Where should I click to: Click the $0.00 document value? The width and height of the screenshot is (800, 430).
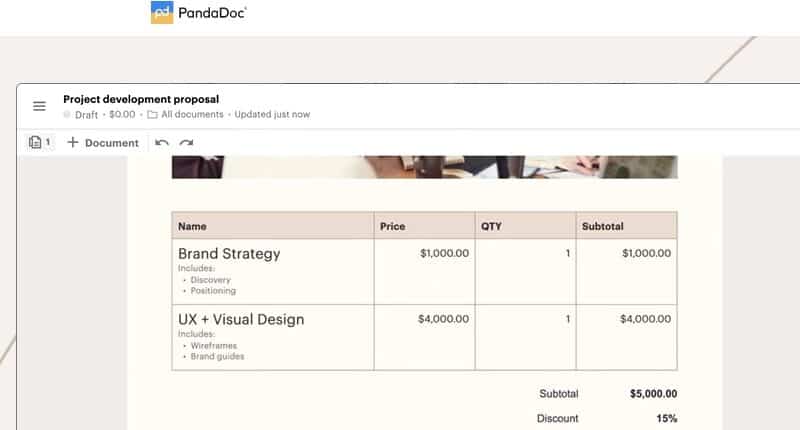point(122,115)
